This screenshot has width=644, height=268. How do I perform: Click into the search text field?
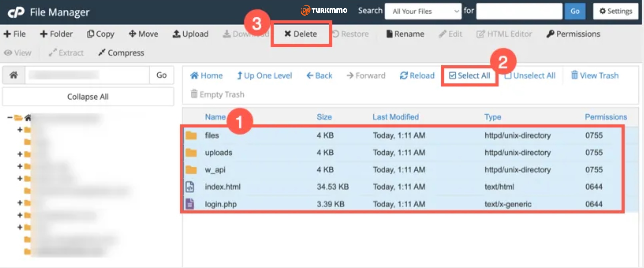[519, 11]
